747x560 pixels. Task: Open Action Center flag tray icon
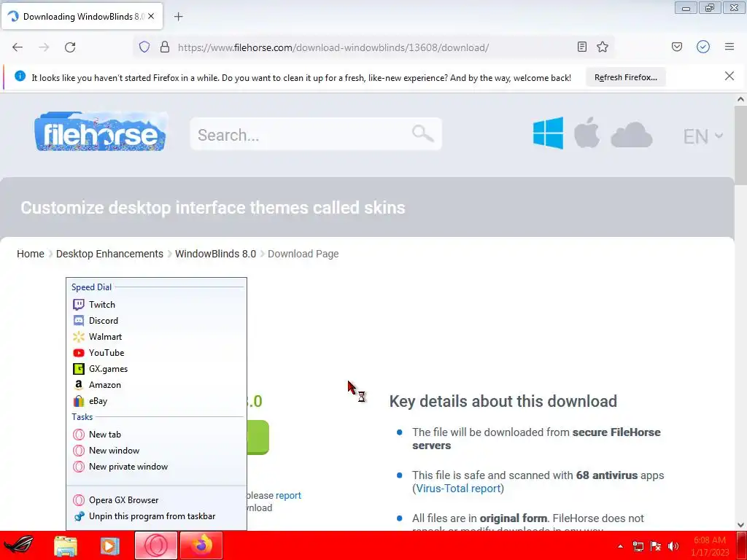[656, 547]
